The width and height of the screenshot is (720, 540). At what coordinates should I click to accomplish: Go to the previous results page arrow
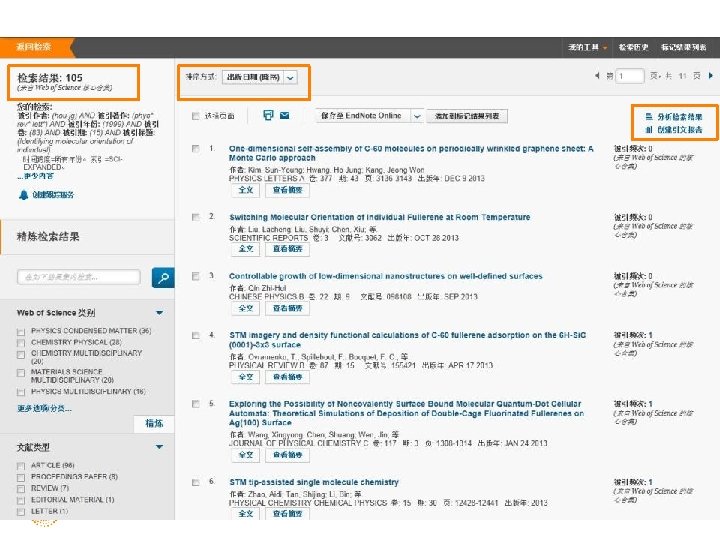coord(597,75)
